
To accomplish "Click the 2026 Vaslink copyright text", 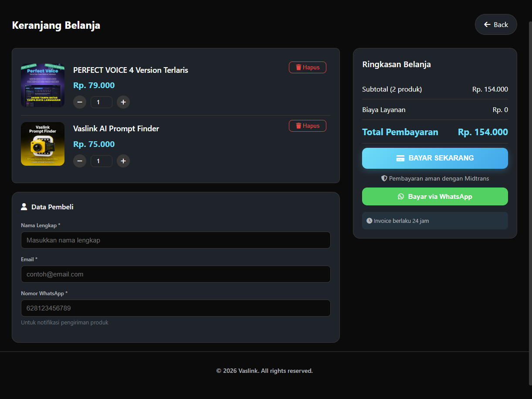I will 264,371.
